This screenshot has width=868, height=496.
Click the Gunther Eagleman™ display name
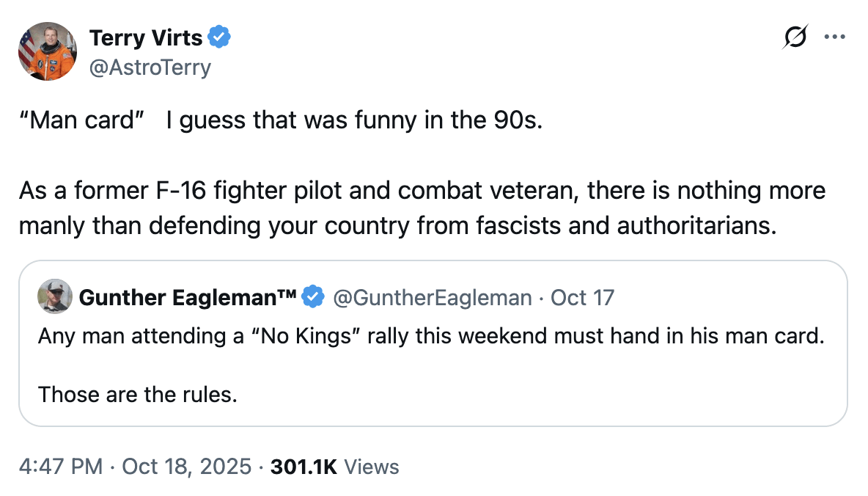coord(187,297)
